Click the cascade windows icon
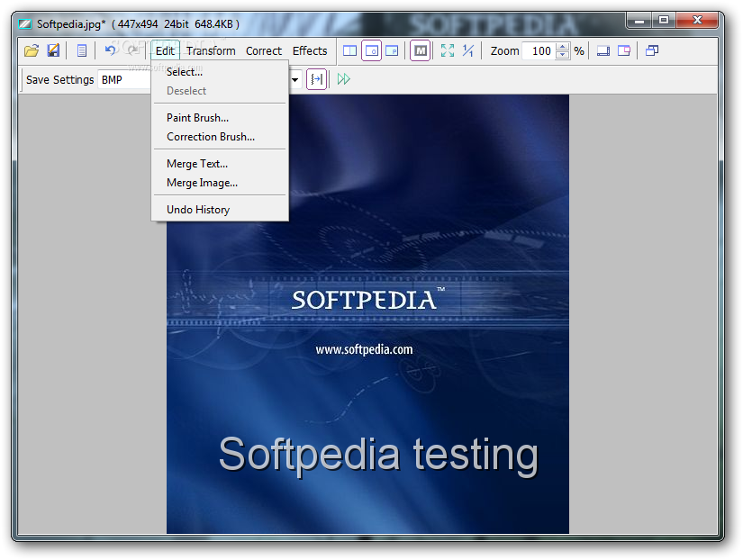Image resolution: width=743 pixels, height=560 pixels. pos(652,50)
